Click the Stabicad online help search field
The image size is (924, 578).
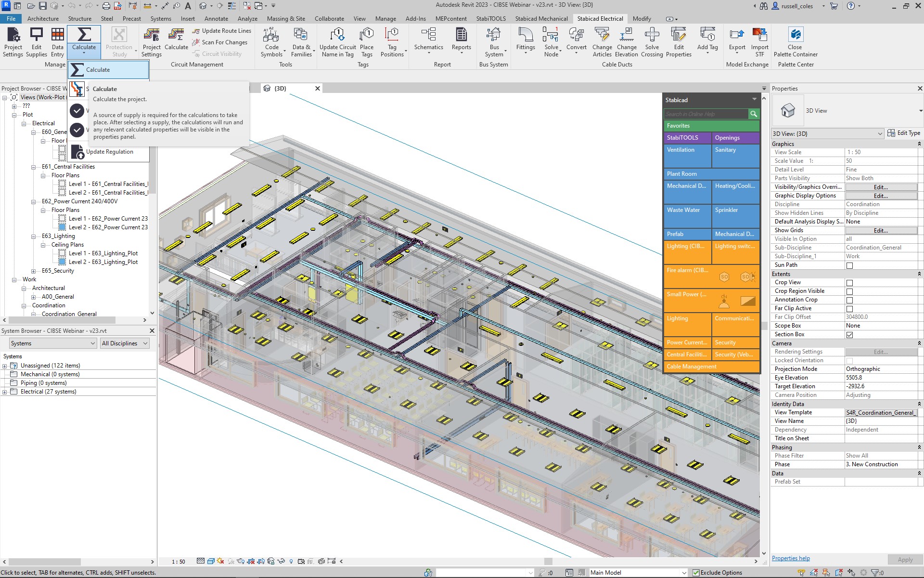pyautogui.click(x=706, y=114)
